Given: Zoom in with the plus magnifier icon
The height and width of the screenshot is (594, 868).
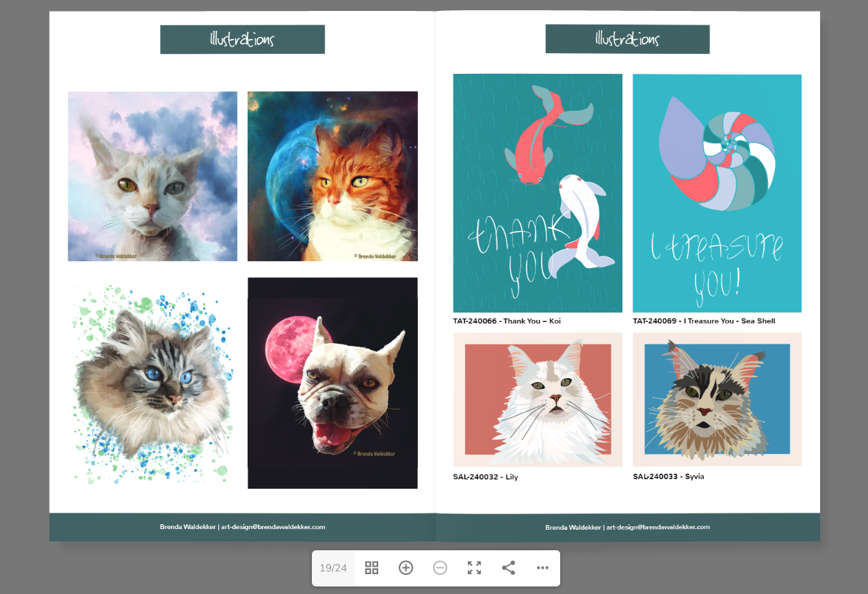Looking at the screenshot, I should click(x=406, y=568).
